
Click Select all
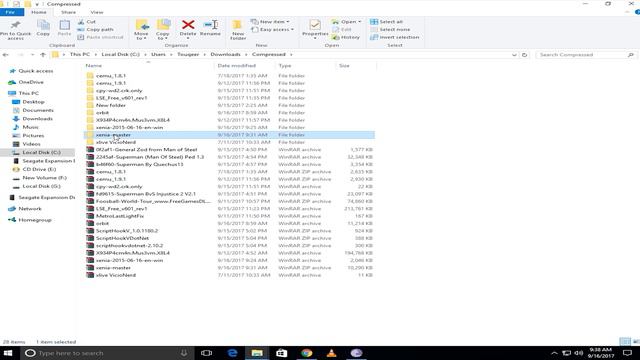[x=386, y=22]
